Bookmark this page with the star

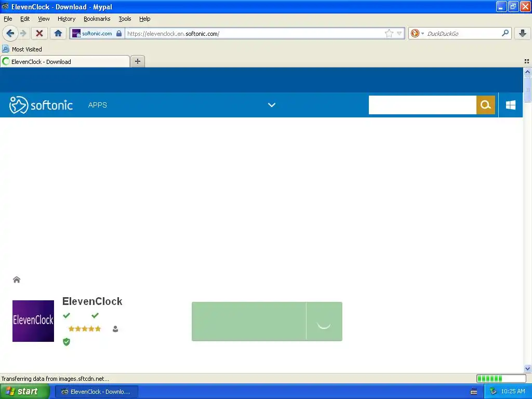click(x=389, y=33)
